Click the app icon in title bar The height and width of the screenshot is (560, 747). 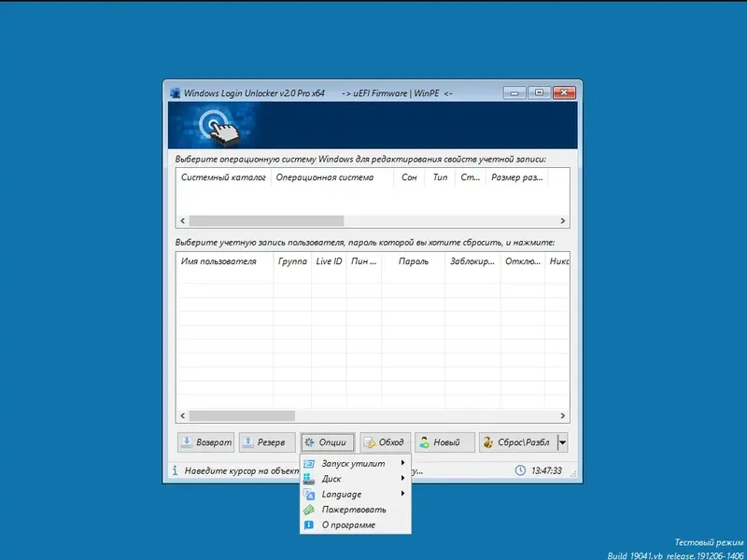point(175,92)
